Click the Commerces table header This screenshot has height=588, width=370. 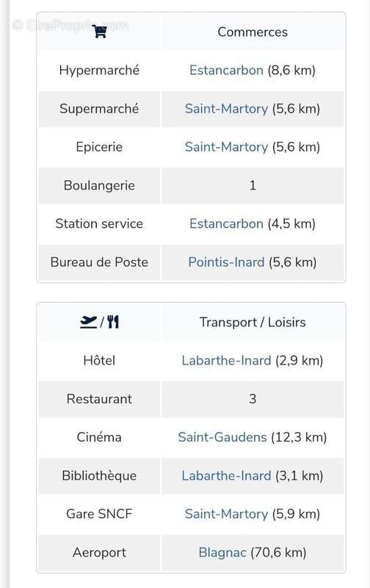pos(253,32)
